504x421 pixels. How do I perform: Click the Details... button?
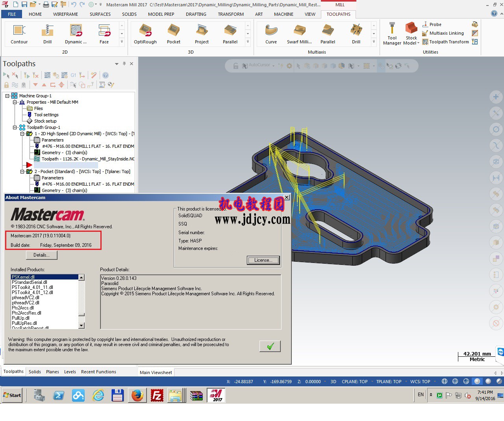point(42,255)
